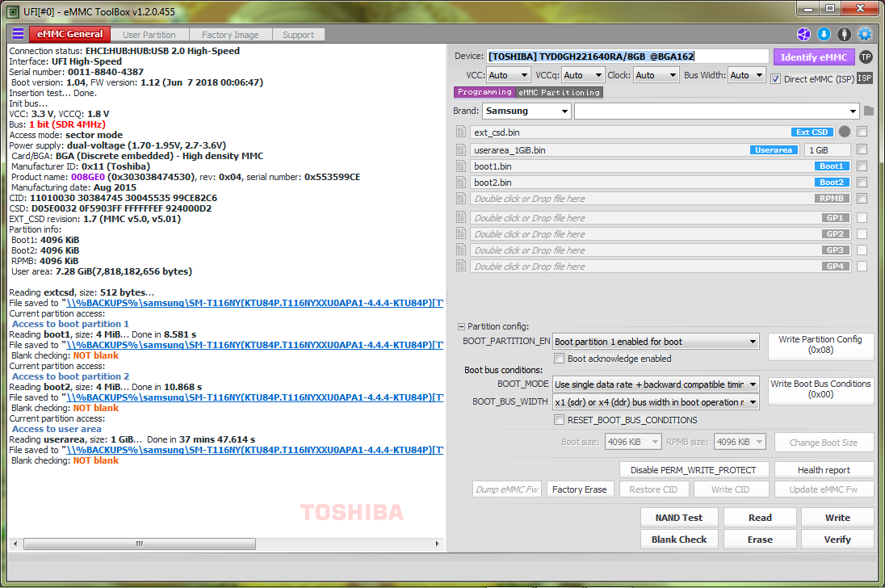
Task: Switch to eMMC General tab
Action: (x=70, y=35)
